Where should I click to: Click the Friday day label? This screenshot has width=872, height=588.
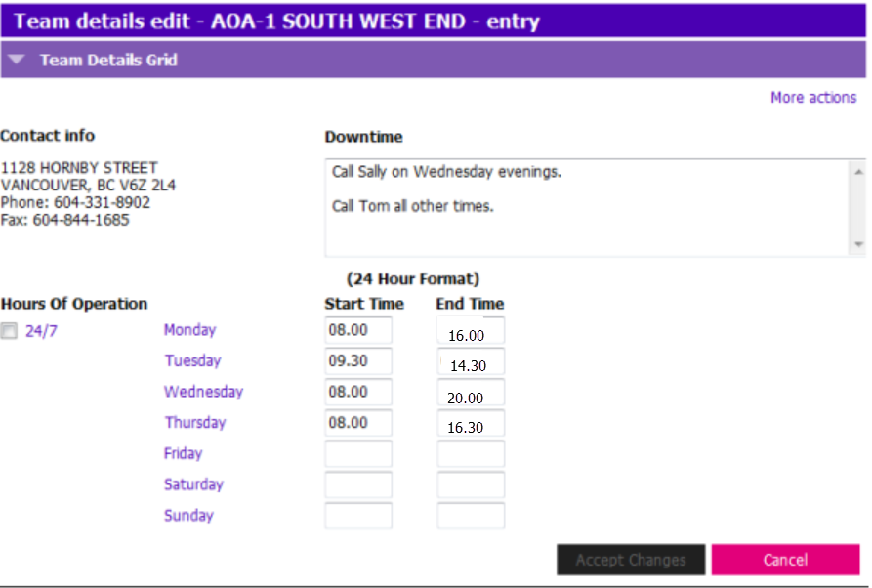tap(183, 453)
